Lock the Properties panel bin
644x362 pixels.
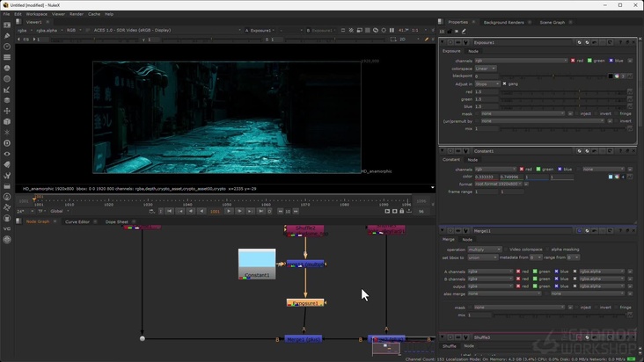tap(450, 31)
